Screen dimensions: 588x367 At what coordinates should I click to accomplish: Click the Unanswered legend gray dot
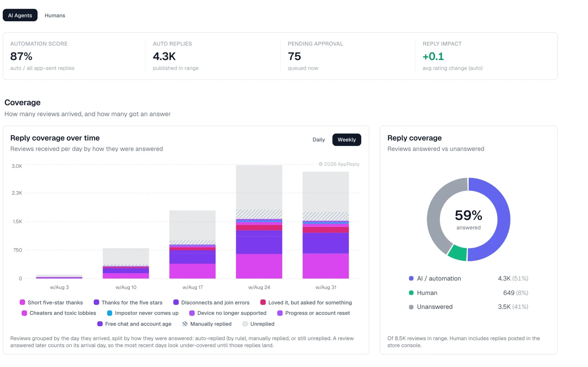coord(411,307)
